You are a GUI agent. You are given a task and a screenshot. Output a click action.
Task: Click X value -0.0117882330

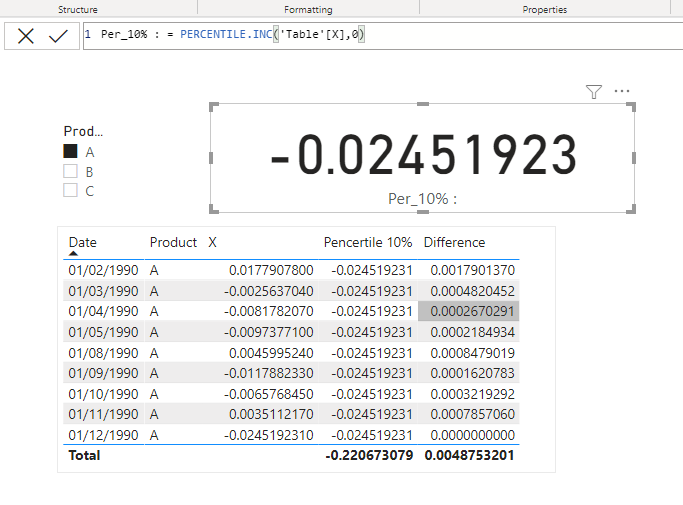pos(268,373)
